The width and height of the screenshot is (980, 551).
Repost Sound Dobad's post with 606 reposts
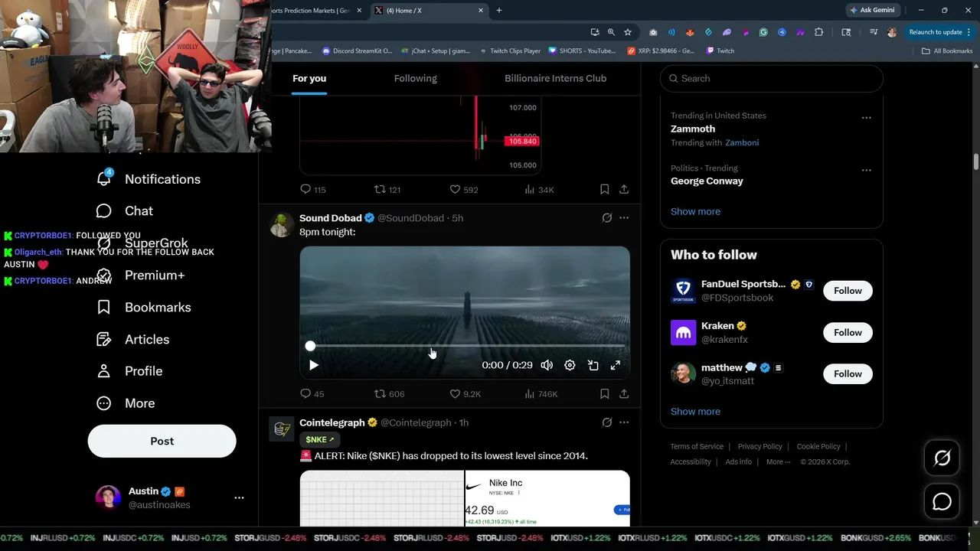pos(389,394)
